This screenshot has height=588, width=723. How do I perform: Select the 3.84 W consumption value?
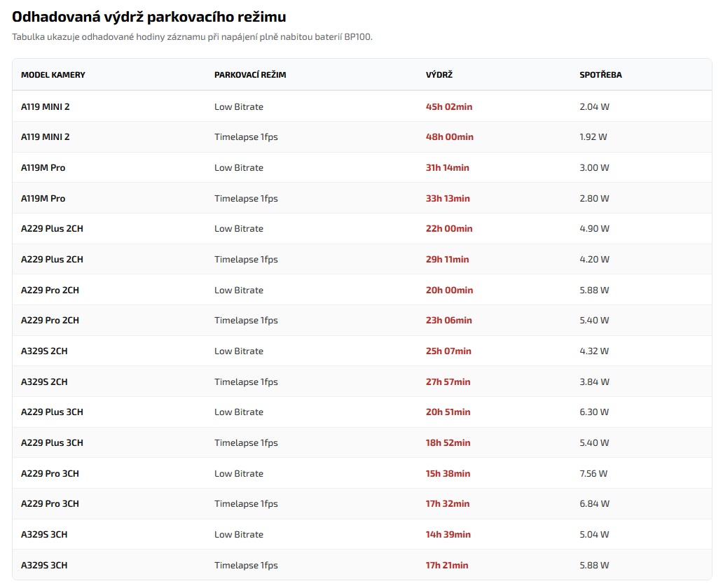click(x=594, y=382)
